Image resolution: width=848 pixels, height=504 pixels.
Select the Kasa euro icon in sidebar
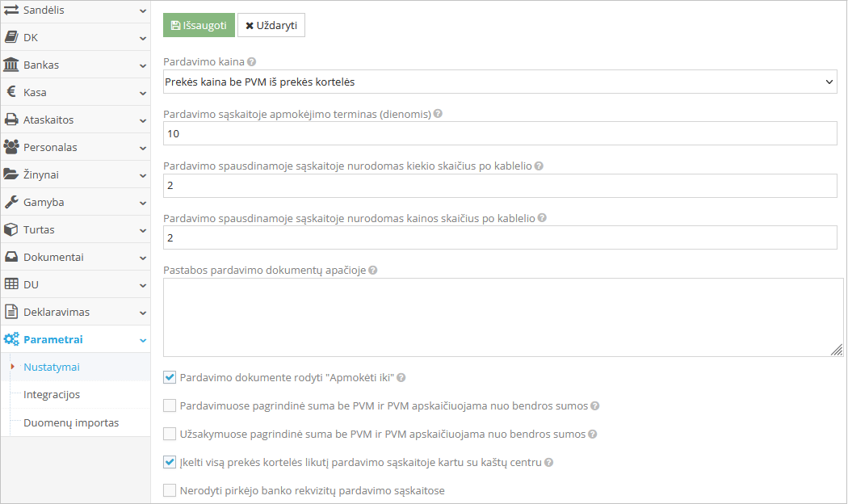click(x=14, y=92)
